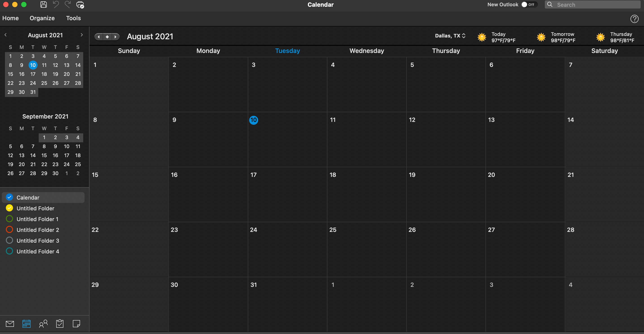Click the print icon in title bar
The image size is (644, 334).
tap(80, 5)
